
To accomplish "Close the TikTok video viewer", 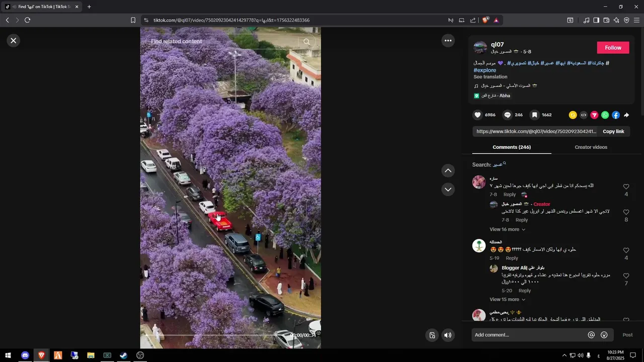I will tap(14, 41).
